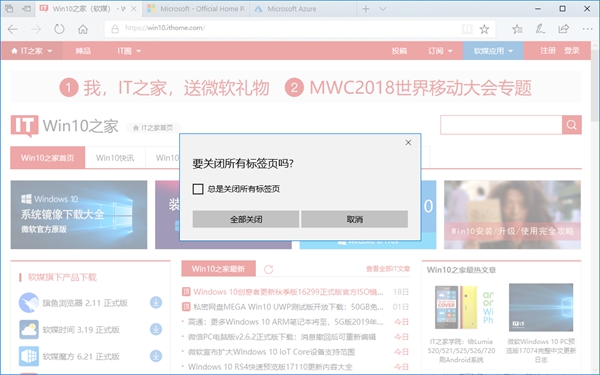
Task: Close the dialog with the X icon
Action: (x=408, y=142)
